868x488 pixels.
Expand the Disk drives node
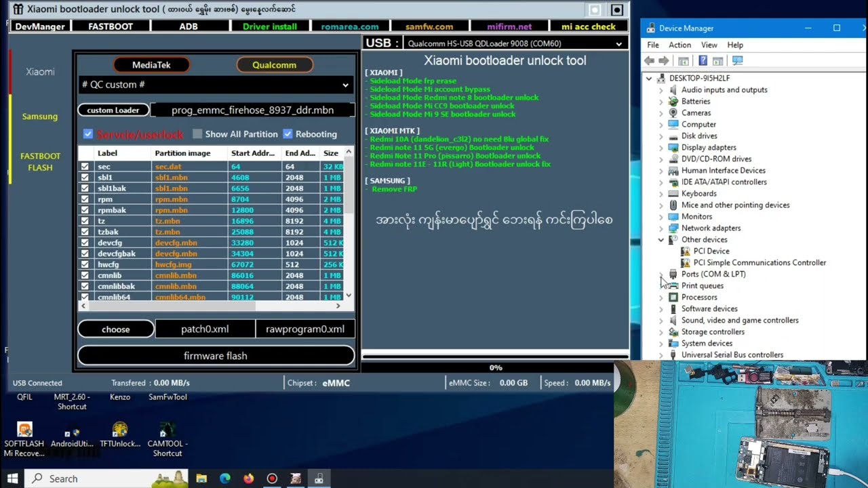661,136
